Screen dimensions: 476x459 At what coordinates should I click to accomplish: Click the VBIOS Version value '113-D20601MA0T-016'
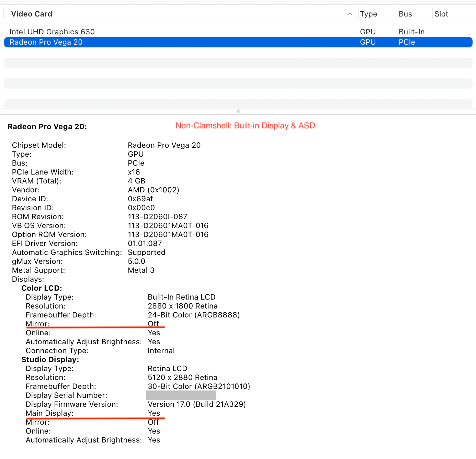(168, 226)
